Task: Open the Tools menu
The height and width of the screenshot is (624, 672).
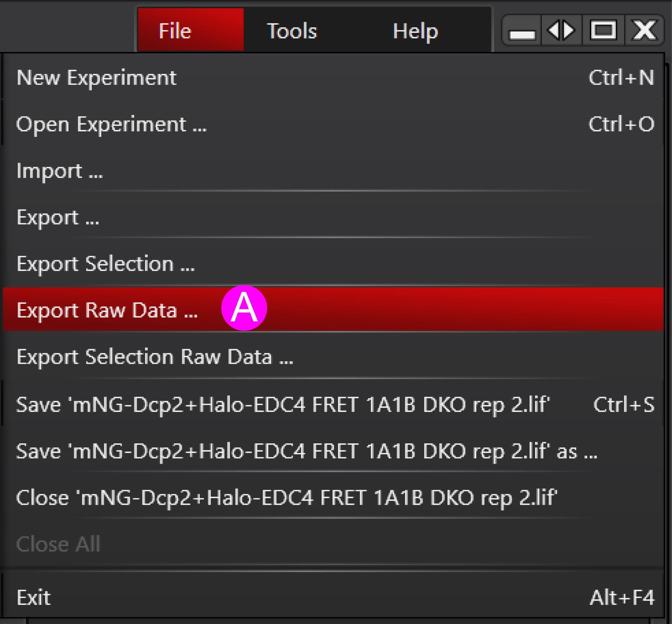Action: 292,31
